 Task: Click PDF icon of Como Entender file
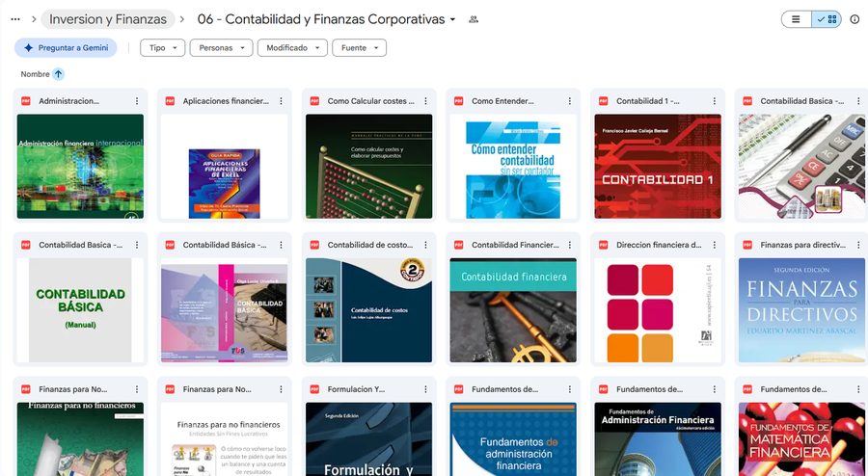click(458, 101)
